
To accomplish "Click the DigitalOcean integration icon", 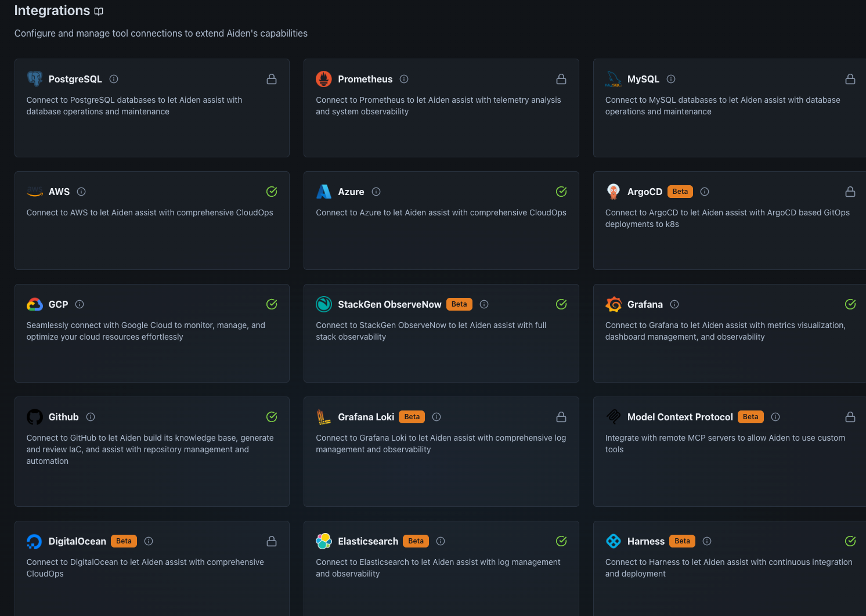I will click(34, 541).
